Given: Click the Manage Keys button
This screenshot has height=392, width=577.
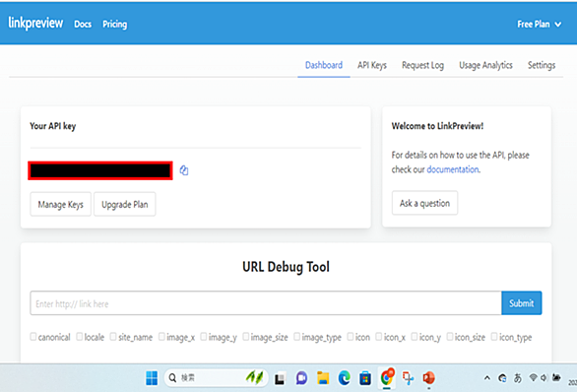Looking at the screenshot, I should tap(61, 204).
